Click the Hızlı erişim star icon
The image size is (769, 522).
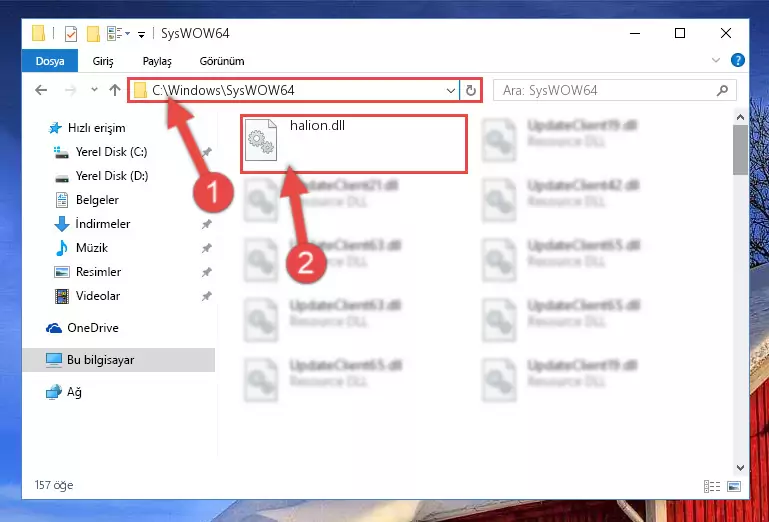(55, 128)
